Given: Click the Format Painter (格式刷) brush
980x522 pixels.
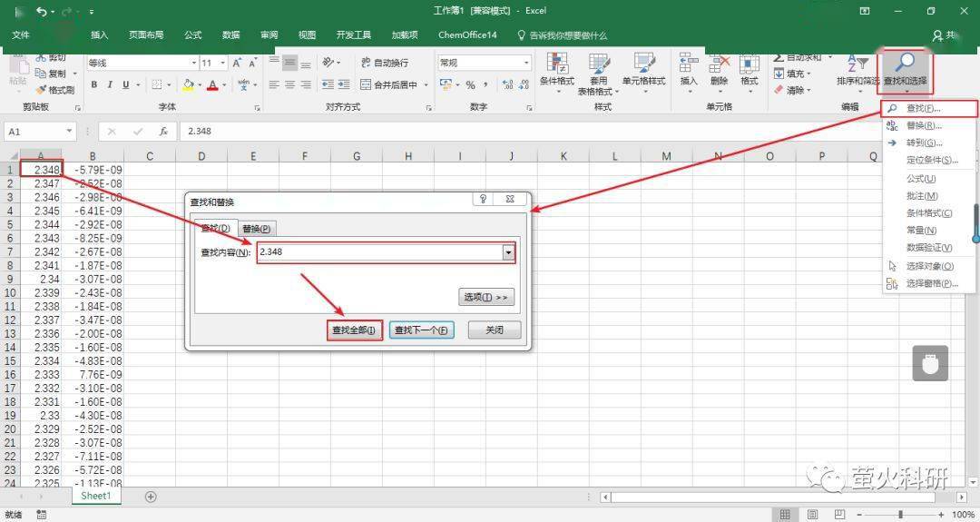Looking at the screenshot, I should point(41,89).
